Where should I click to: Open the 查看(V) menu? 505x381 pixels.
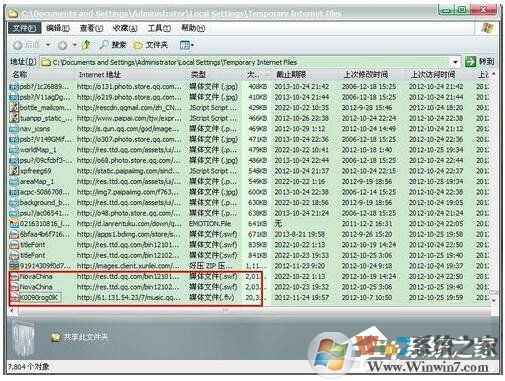click(x=91, y=28)
